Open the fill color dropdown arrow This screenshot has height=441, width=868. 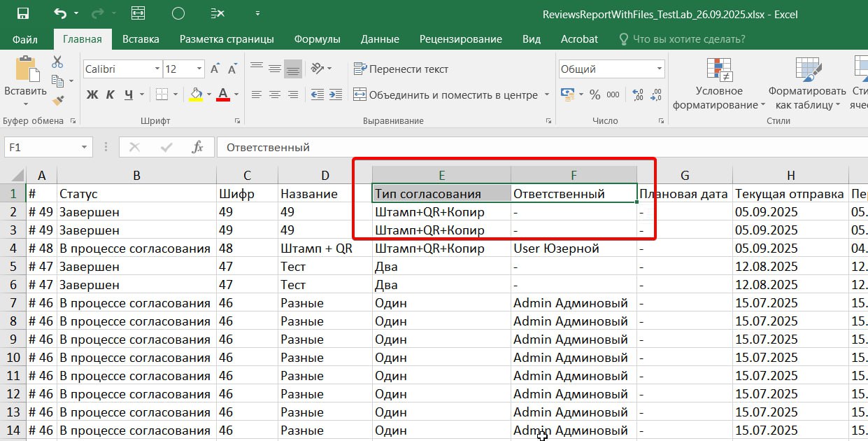point(209,94)
